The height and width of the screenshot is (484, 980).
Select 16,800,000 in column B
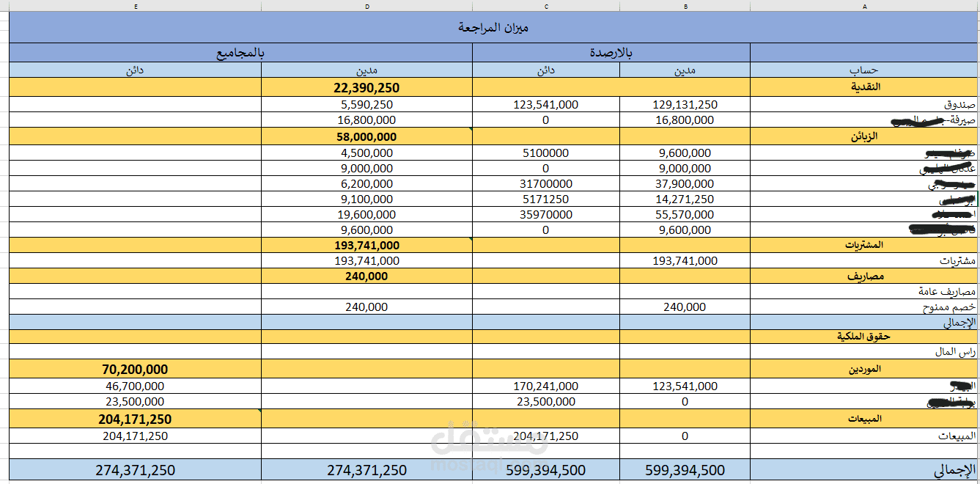pos(685,120)
